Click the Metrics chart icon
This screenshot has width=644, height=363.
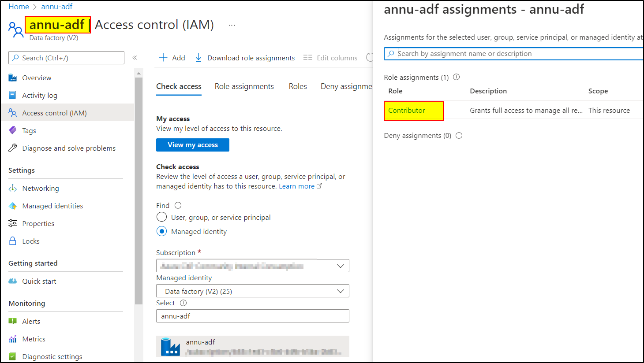(x=13, y=339)
